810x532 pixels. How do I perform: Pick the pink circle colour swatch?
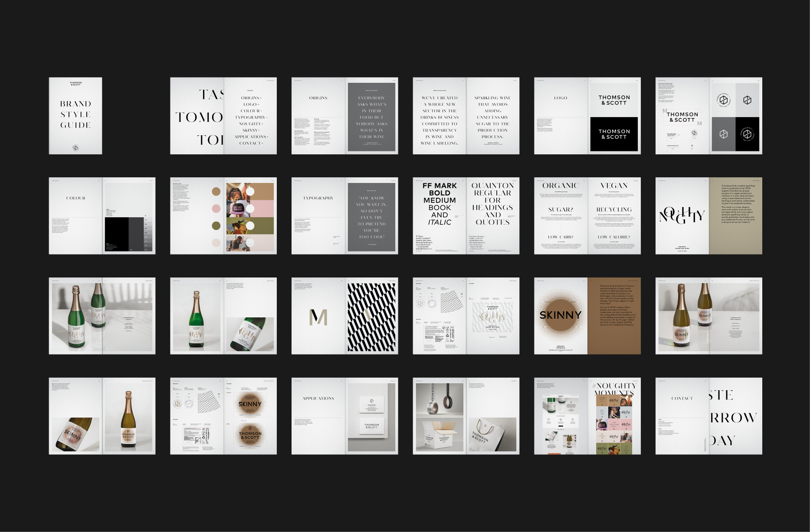pyautogui.click(x=216, y=209)
